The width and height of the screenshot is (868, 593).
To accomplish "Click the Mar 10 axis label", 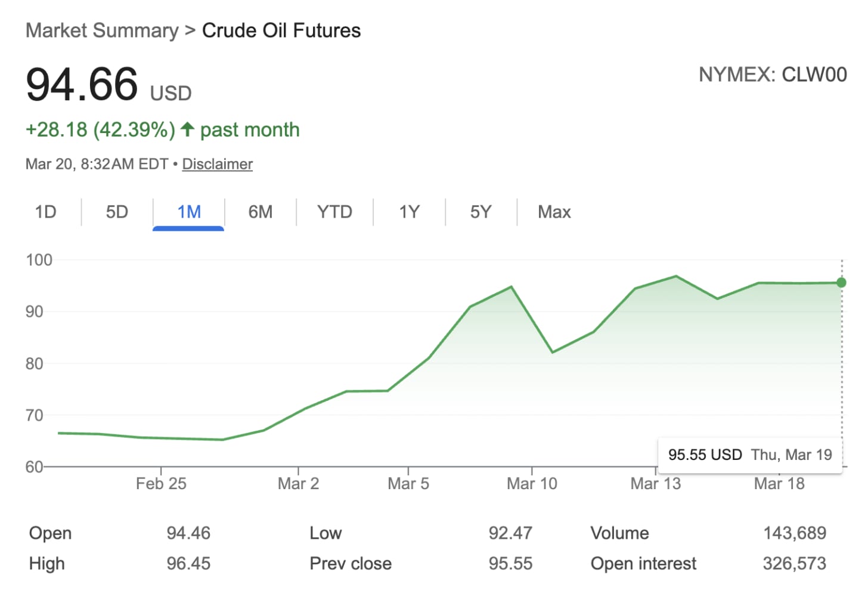I will coord(532,483).
